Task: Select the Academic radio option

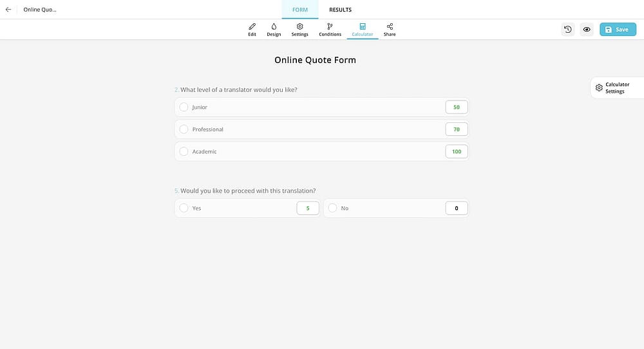Action: point(184,151)
